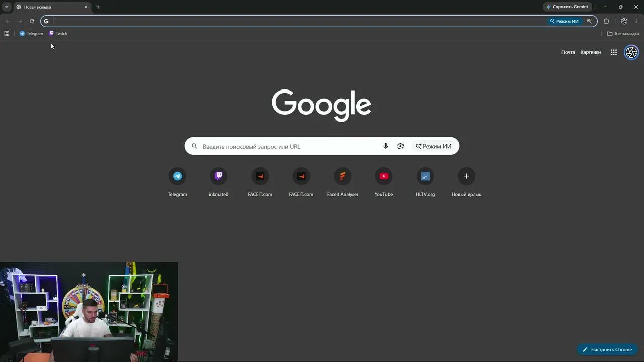The height and width of the screenshot is (362, 644).
Task: Open the tab search dropdown arrow
Action: coord(7,7)
